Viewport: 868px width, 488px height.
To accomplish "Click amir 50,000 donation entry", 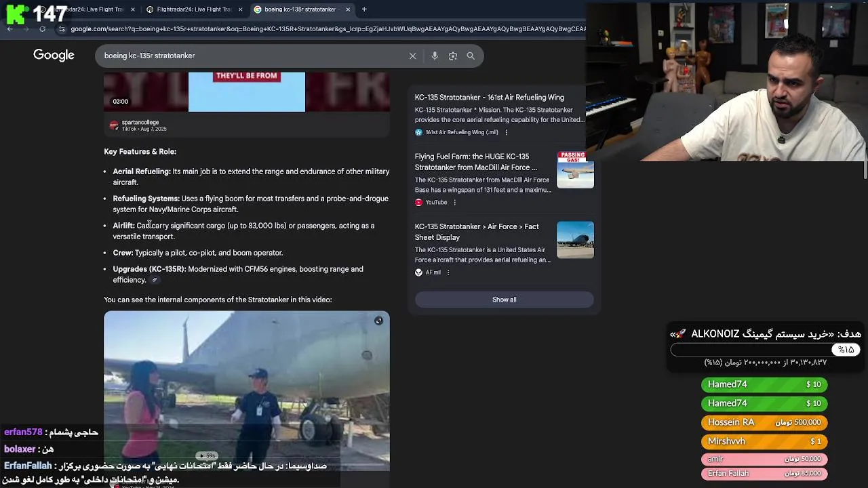I will [765, 459].
